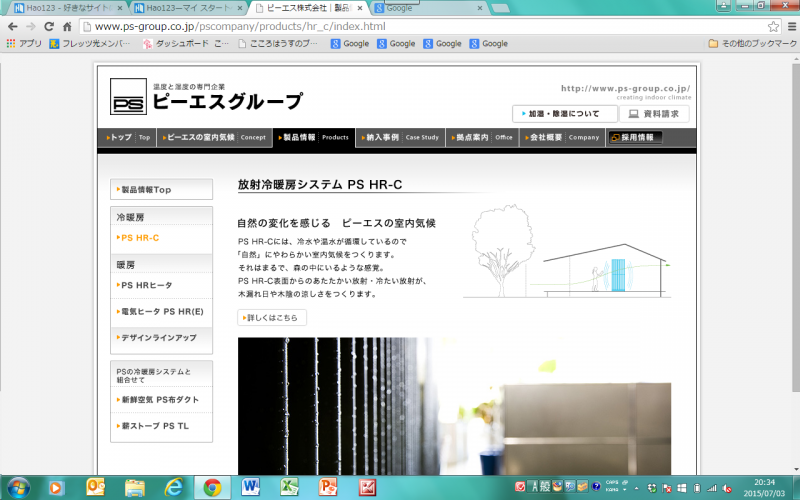Click the 詳しくはこちら details button
The height and width of the screenshot is (500, 800).
(272, 317)
